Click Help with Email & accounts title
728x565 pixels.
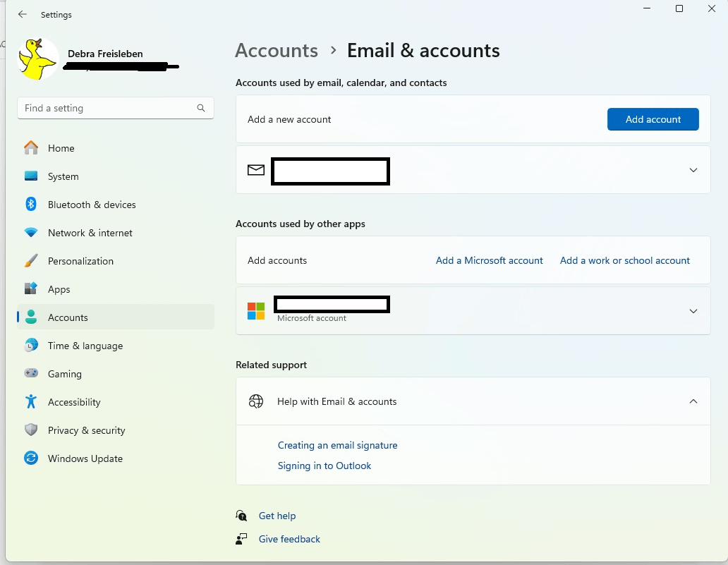pos(337,401)
